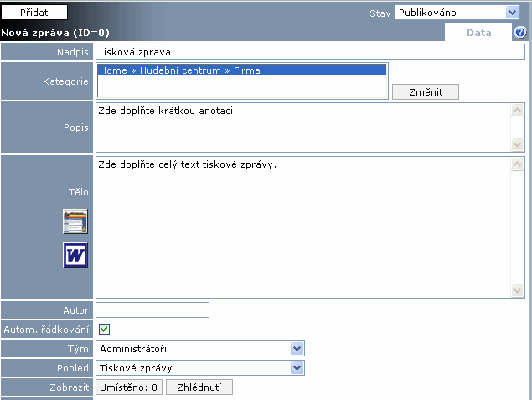
Task: Click the Zhlédnutí button
Action: click(199, 387)
